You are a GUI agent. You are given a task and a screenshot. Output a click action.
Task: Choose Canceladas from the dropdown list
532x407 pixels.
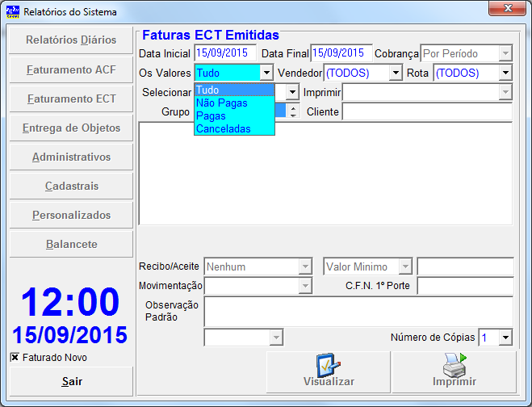coord(234,128)
